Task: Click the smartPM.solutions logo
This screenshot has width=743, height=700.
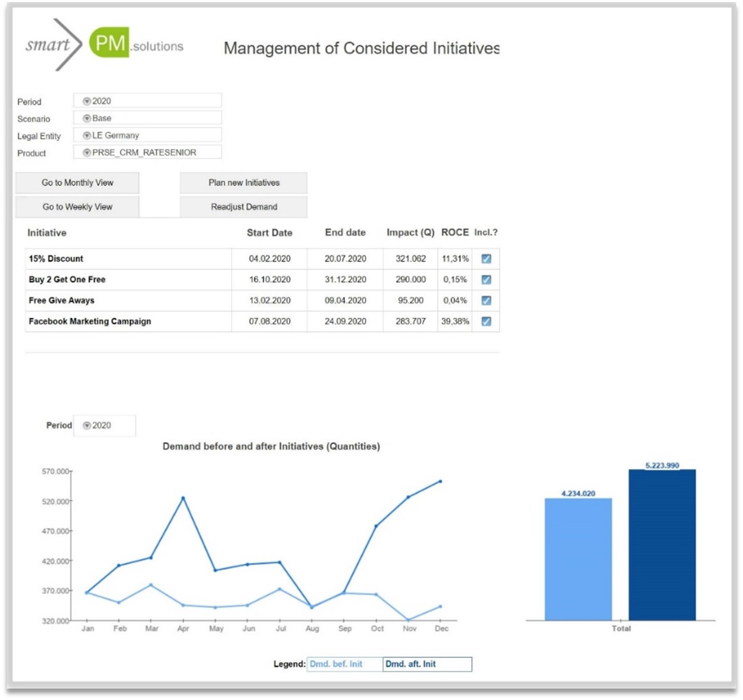Action: tap(105, 44)
